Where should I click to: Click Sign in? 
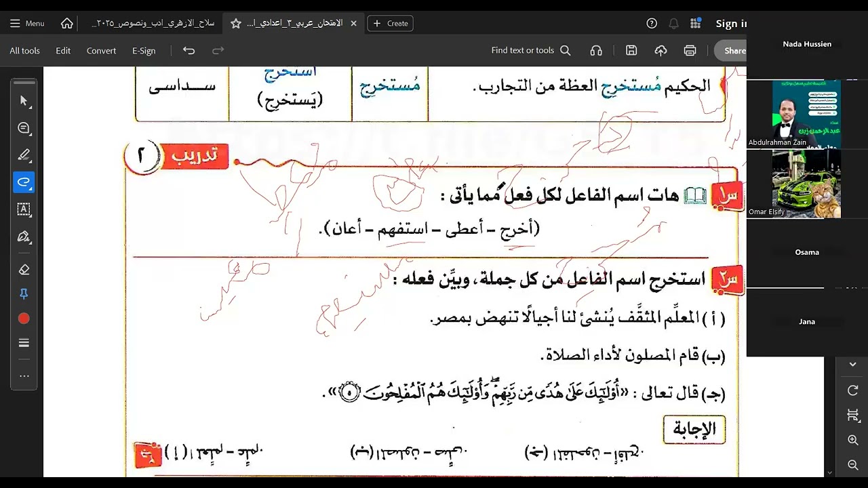[730, 23]
